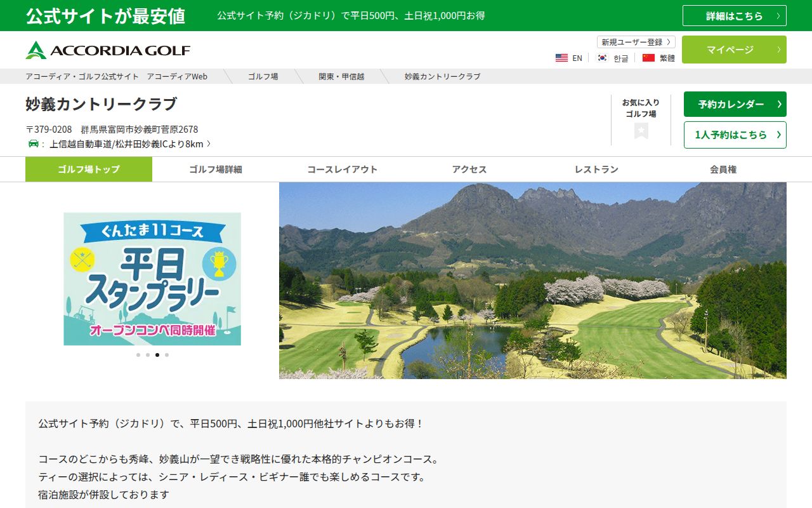This screenshot has height=508, width=812.
Task: Click breadcrumb 関東・甲信越
Action: pyautogui.click(x=341, y=76)
